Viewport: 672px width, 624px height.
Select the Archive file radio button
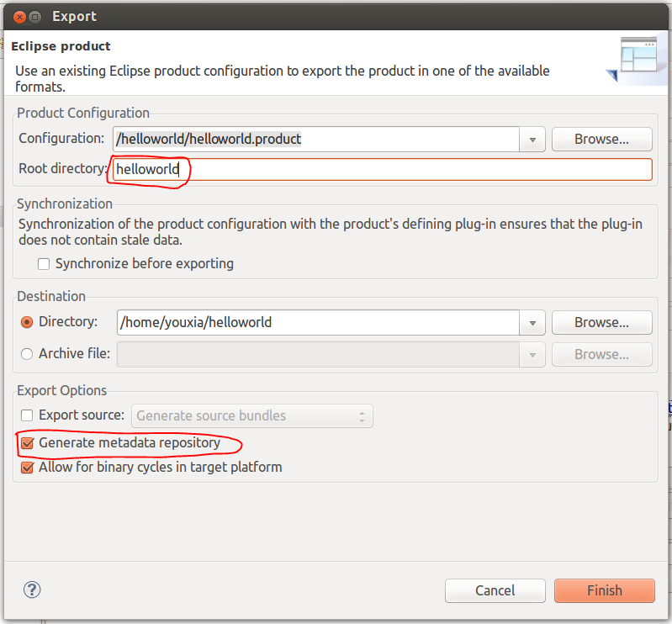pyautogui.click(x=27, y=354)
